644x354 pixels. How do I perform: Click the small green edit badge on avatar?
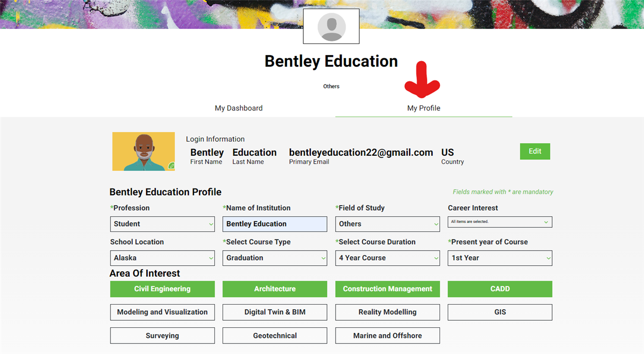tap(172, 166)
